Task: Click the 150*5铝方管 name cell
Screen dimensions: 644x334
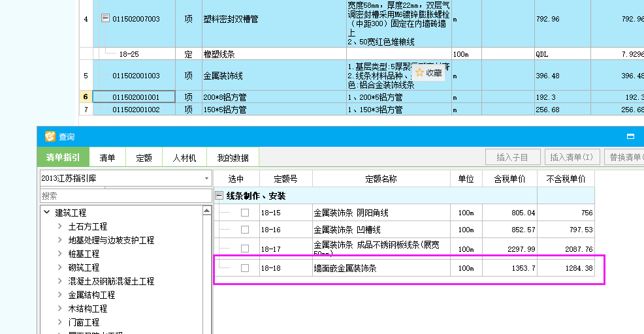Action: pyautogui.click(x=274, y=110)
